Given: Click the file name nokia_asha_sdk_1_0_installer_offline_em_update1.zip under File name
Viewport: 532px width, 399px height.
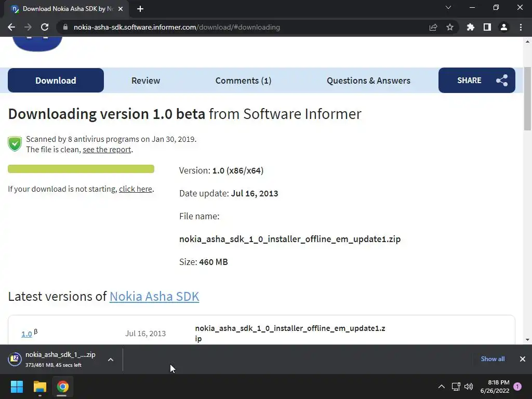Looking at the screenshot, I should pyautogui.click(x=290, y=239).
